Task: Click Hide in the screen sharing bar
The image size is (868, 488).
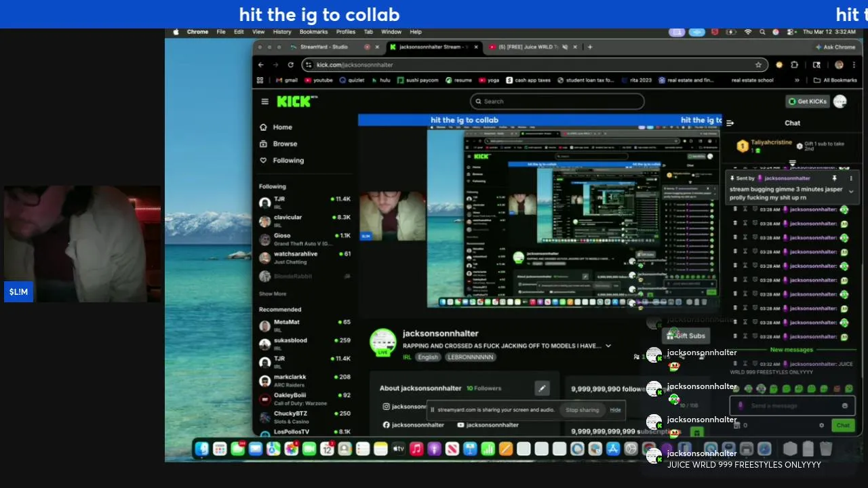Action: [615, 410]
